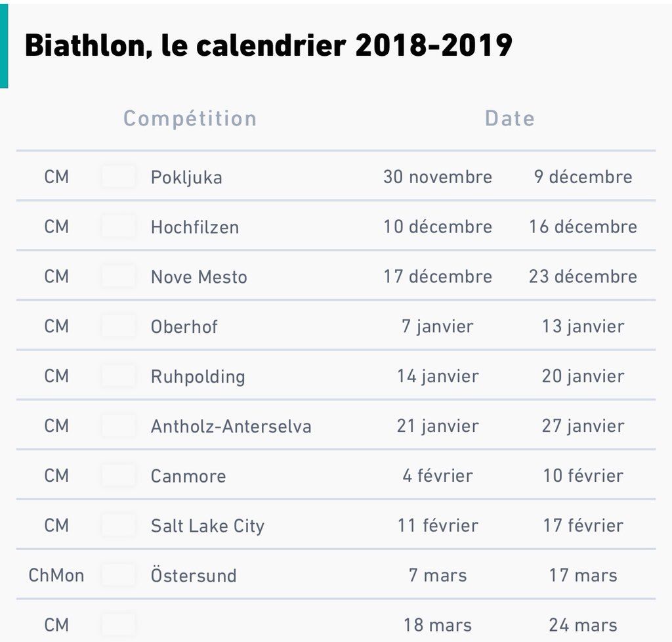Open the Hochfilzen competition entry
This screenshot has height=642, width=672.
click(195, 227)
